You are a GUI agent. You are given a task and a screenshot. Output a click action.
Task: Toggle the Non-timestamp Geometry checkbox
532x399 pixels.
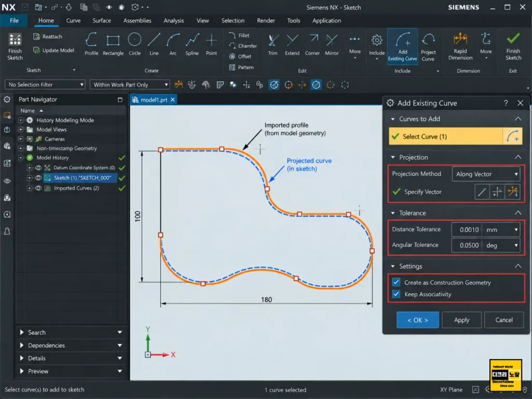point(30,148)
